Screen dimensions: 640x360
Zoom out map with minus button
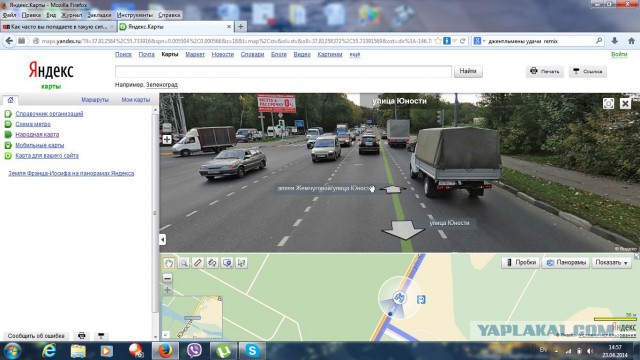(x=167, y=278)
